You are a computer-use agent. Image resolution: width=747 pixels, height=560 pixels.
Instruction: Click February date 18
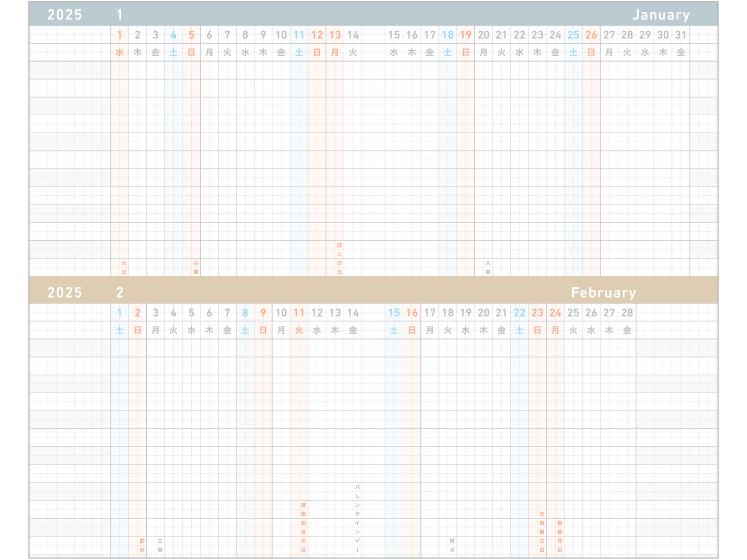(x=448, y=313)
